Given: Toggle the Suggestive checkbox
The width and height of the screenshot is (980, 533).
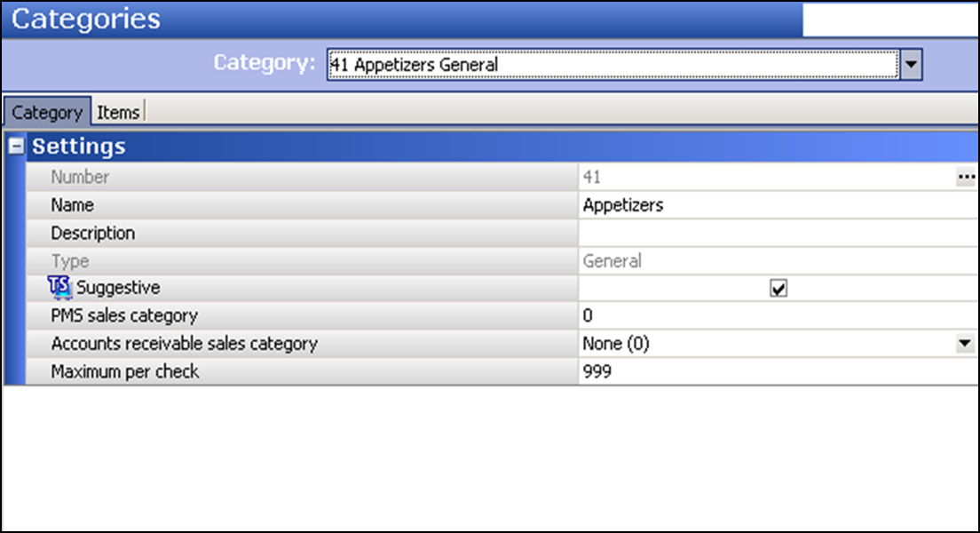Looking at the screenshot, I should pyautogui.click(x=778, y=289).
